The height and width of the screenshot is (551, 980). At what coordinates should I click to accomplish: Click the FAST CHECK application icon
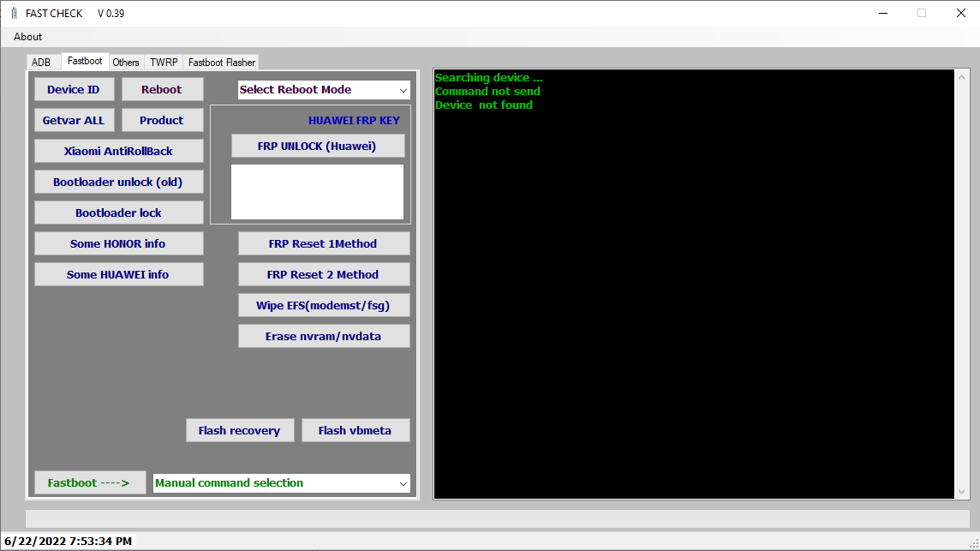pyautogui.click(x=13, y=13)
